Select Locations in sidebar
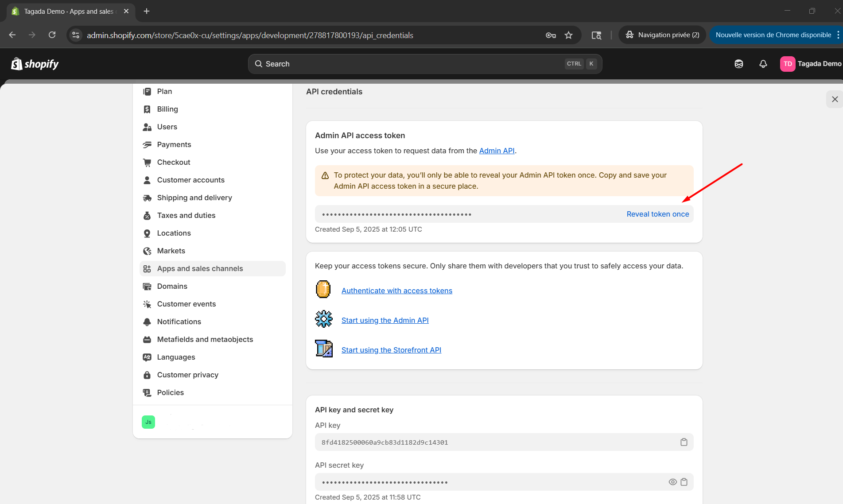 pos(213,233)
